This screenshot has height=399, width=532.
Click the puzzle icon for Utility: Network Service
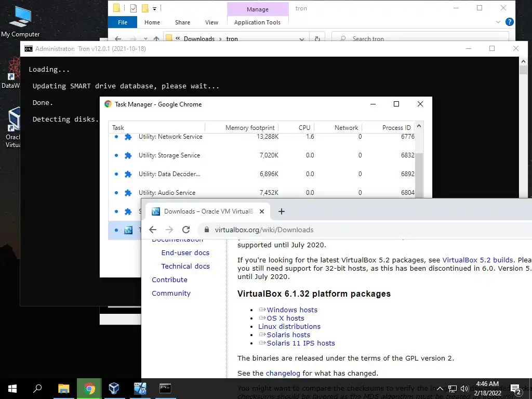coord(128,137)
